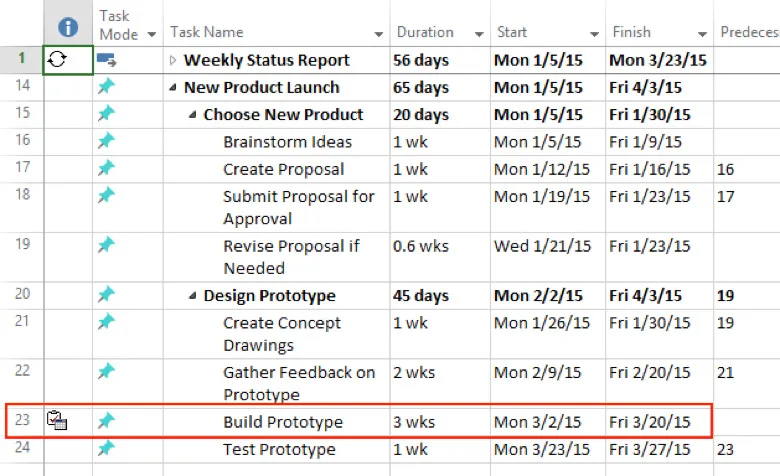The height and width of the screenshot is (476, 780).
Task: Open the Duration column dropdown arrow
Action: pyautogui.click(x=479, y=34)
